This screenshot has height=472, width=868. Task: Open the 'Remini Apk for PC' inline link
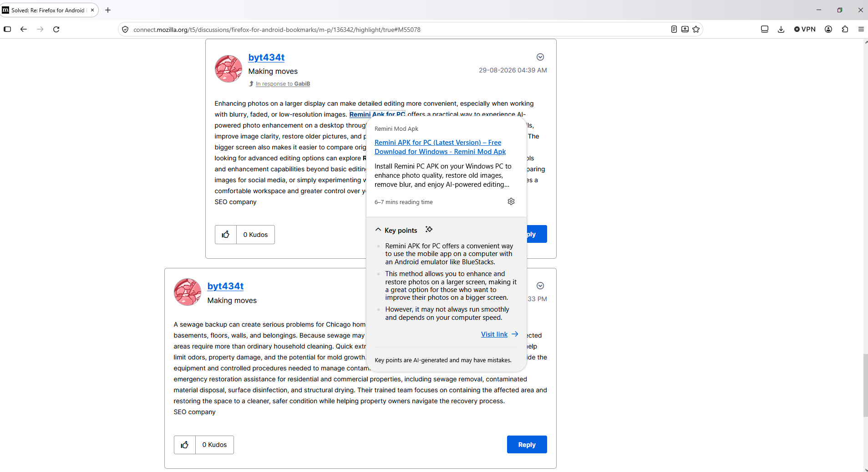coord(377,114)
